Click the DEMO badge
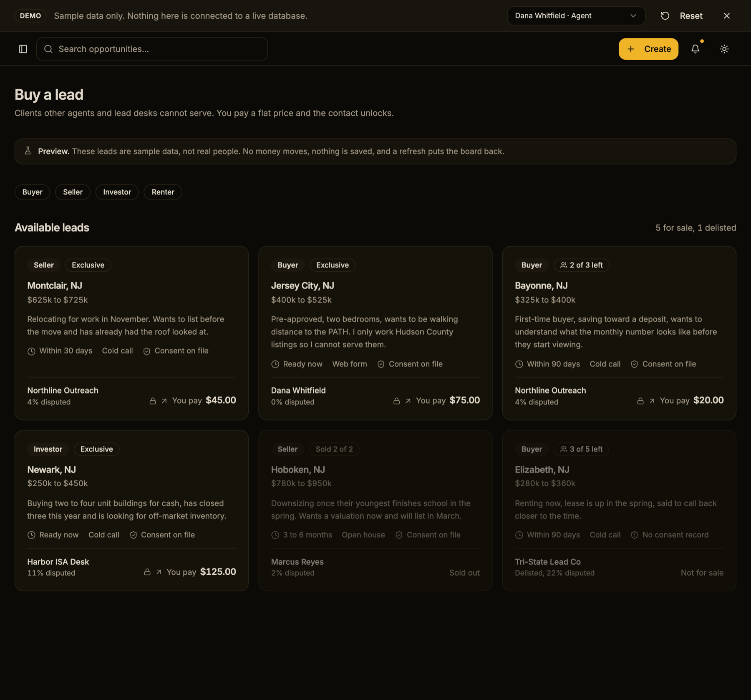The height and width of the screenshot is (700, 751). (30, 16)
